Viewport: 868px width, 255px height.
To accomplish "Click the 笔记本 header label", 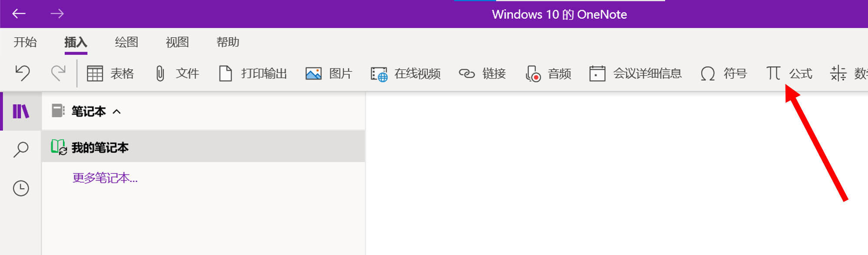I will point(89,111).
